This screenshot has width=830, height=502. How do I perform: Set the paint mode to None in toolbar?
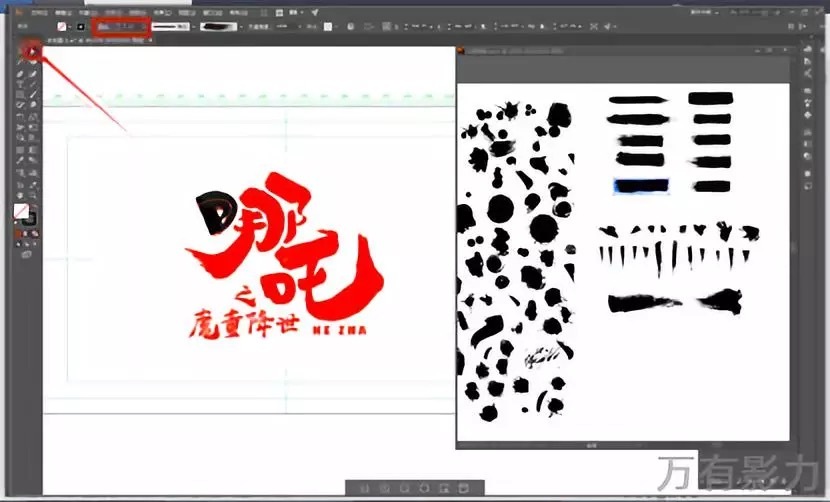click(x=34, y=234)
